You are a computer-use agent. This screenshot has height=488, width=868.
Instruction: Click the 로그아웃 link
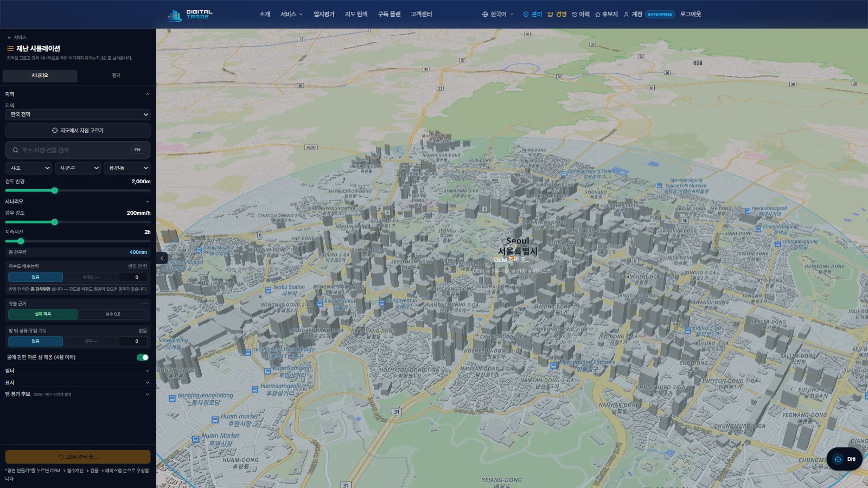click(x=691, y=14)
